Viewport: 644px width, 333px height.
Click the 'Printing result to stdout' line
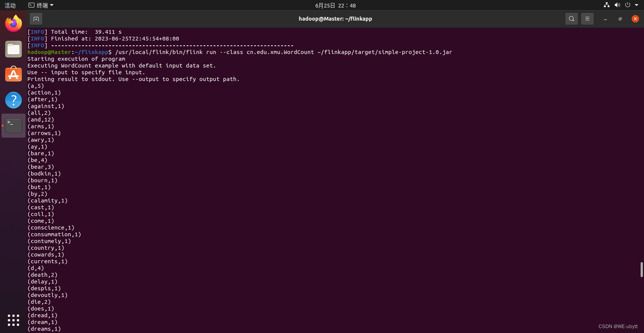click(133, 79)
